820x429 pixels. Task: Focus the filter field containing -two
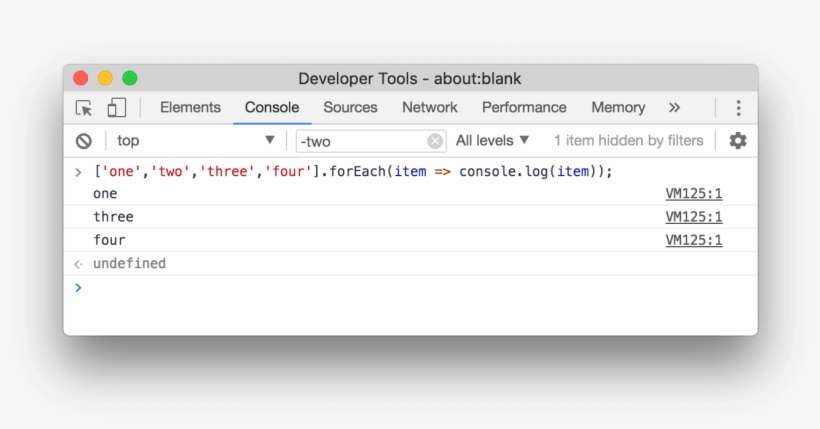[360, 141]
